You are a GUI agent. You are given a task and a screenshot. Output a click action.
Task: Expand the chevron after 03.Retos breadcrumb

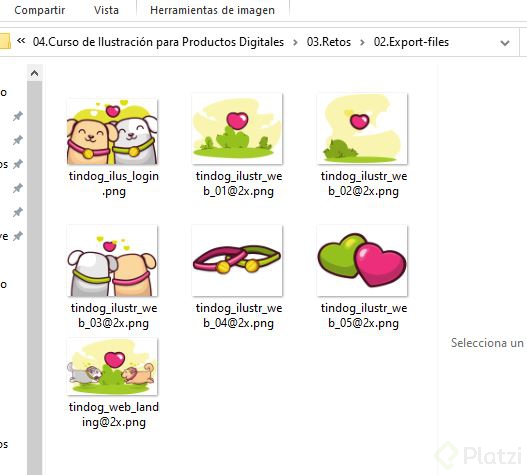click(x=362, y=43)
